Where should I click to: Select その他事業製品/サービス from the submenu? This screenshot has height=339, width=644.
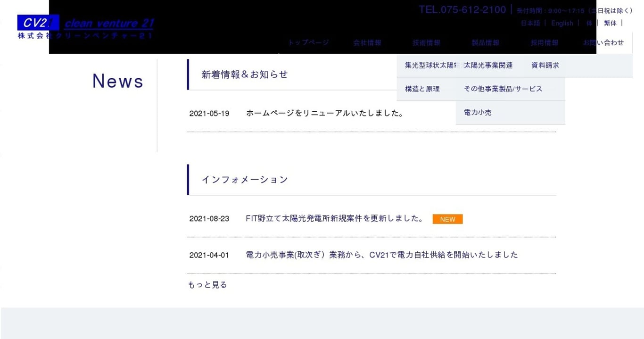503,89
